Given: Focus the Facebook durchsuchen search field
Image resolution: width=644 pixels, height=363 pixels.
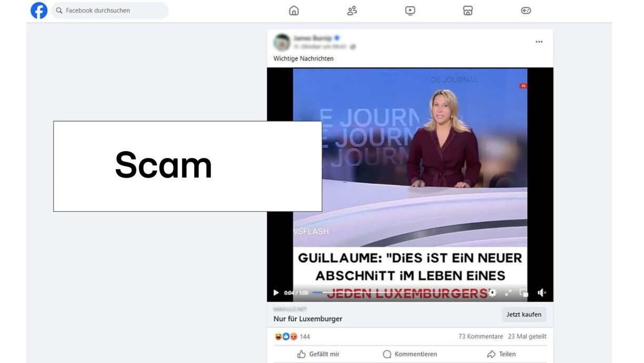Looking at the screenshot, I should [110, 11].
